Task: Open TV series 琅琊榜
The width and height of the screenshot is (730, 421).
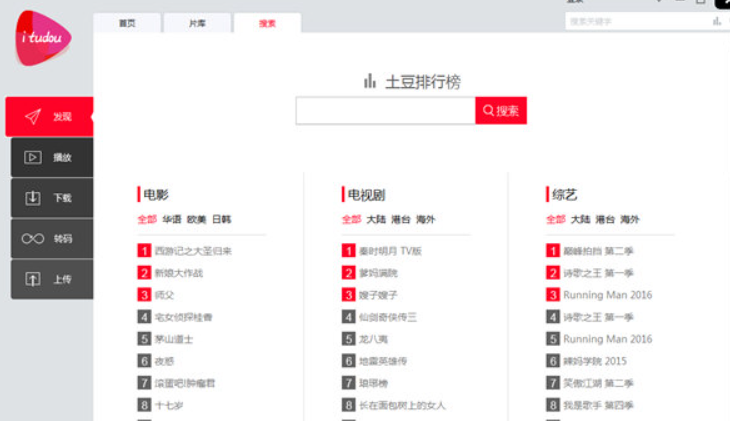Action: 373,383
